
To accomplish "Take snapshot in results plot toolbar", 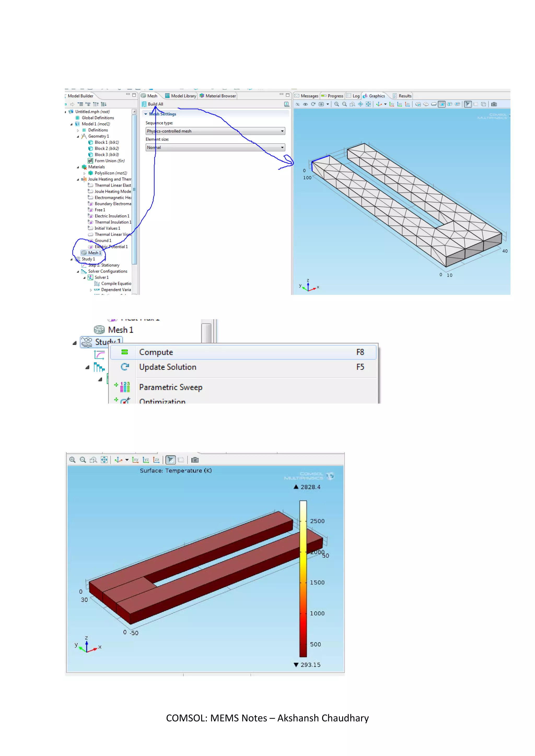I will [195, 460].
